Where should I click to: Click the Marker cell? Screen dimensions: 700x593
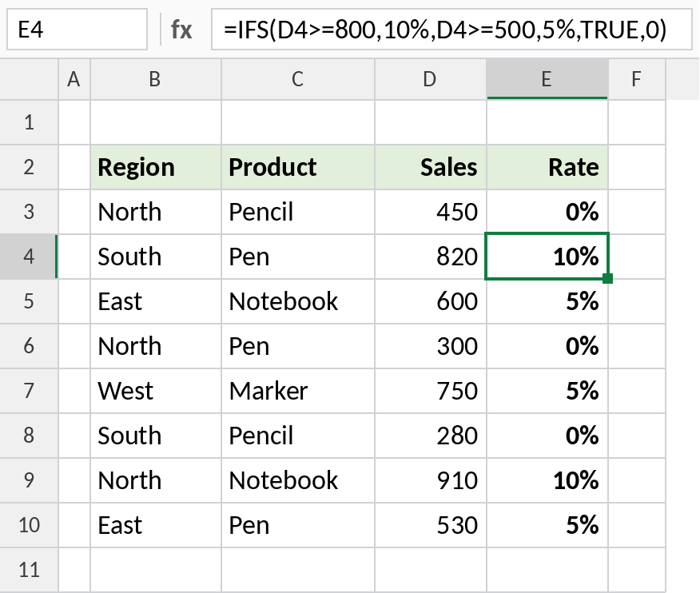coord(298,391)
